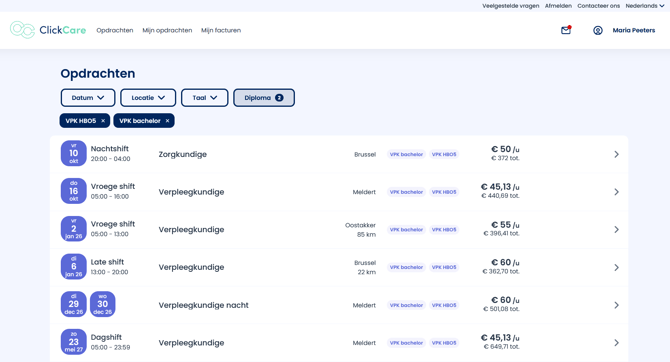Click the € 501,08 tot. amount
The width and height of the screenshot is (670, 362).
pos(501,309)
